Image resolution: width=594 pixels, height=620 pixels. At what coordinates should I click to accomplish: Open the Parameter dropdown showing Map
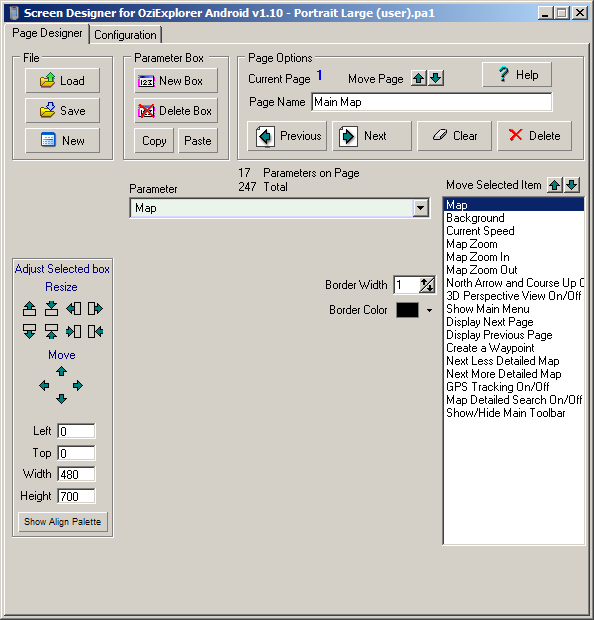pos(420,208)
